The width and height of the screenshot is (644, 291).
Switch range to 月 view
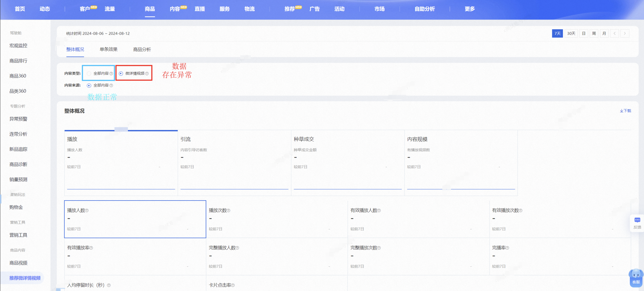point(604,33)
